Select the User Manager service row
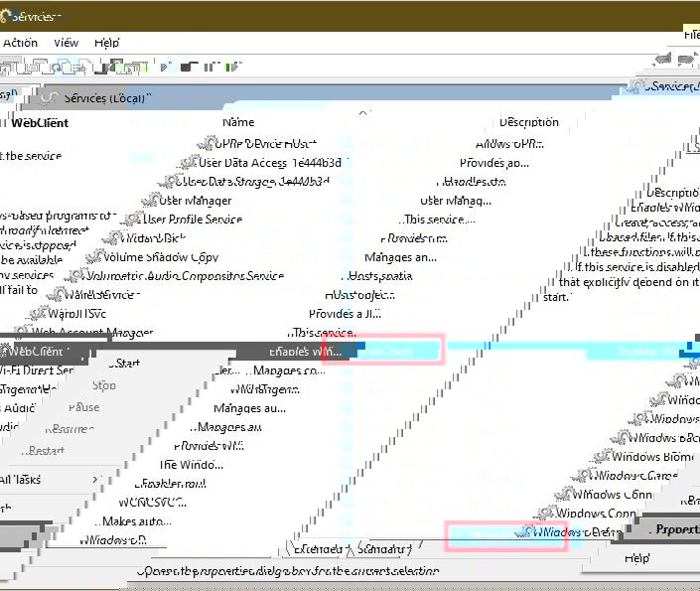 click(196, 200)
